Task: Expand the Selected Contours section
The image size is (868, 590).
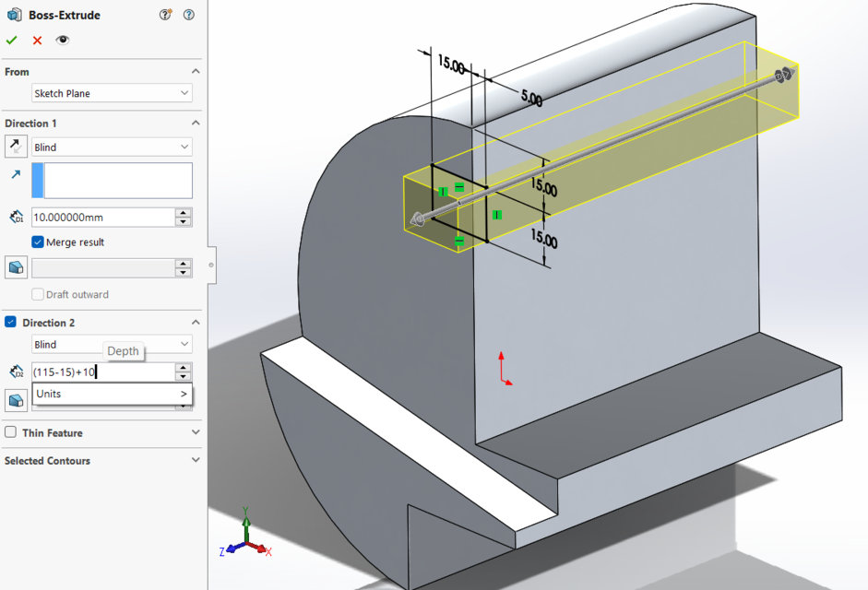Action: tap(194, 460)
